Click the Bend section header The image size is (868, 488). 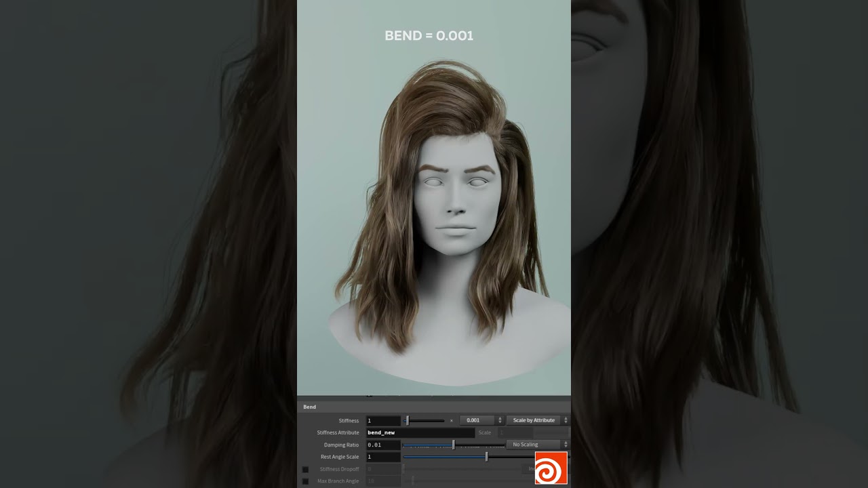(x=434, y=407)
